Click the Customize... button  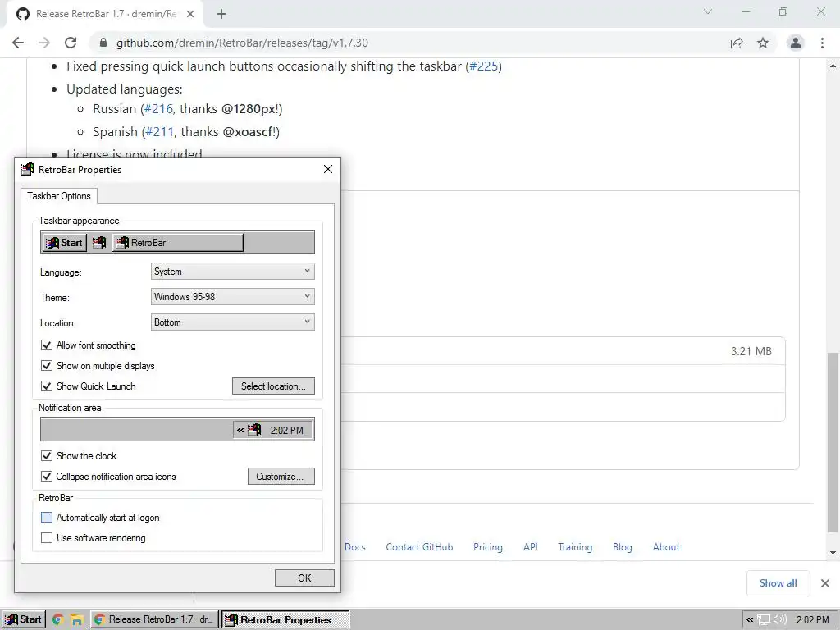pyautogui.click(x=281, y=477)
